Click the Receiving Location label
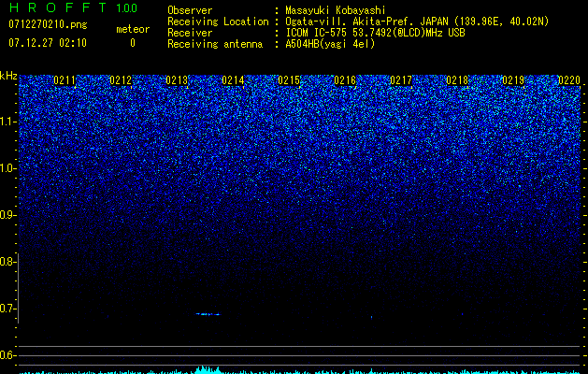The height and width of the screenshot is (374, 588). click(x=218, y=22)
